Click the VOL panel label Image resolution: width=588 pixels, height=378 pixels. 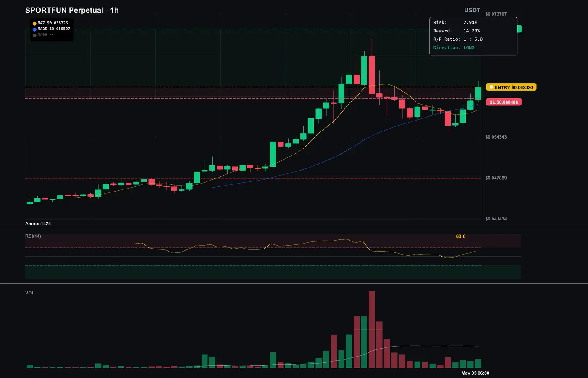coord(30,293)
